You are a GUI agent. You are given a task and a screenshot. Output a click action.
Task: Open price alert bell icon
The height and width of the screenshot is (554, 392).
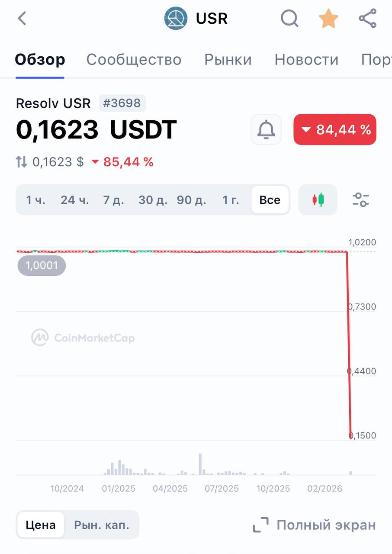click(266, 129)
